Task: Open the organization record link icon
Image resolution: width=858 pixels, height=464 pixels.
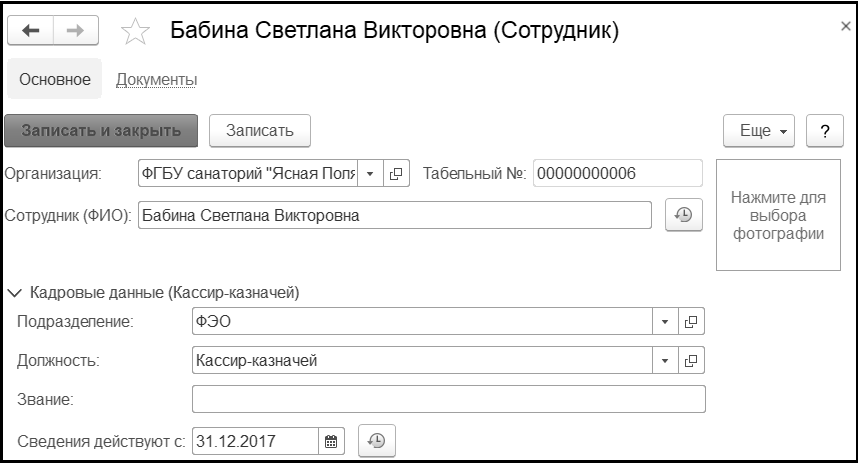Action: tap(396, 173)
